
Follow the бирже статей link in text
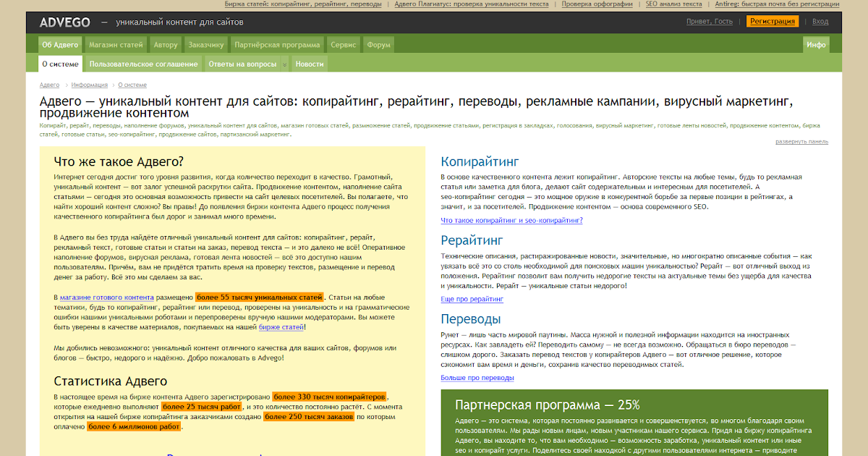coord(281,328)
